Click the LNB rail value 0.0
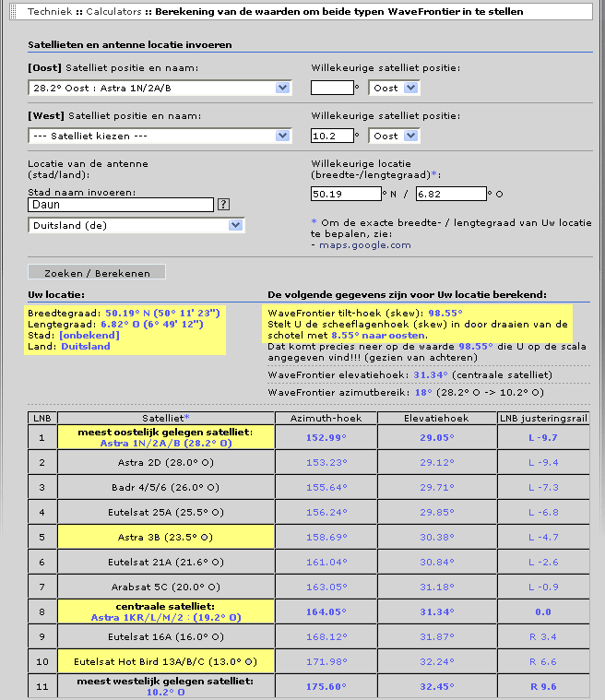Viewport: 605px width, 700px height. (543, 612)
